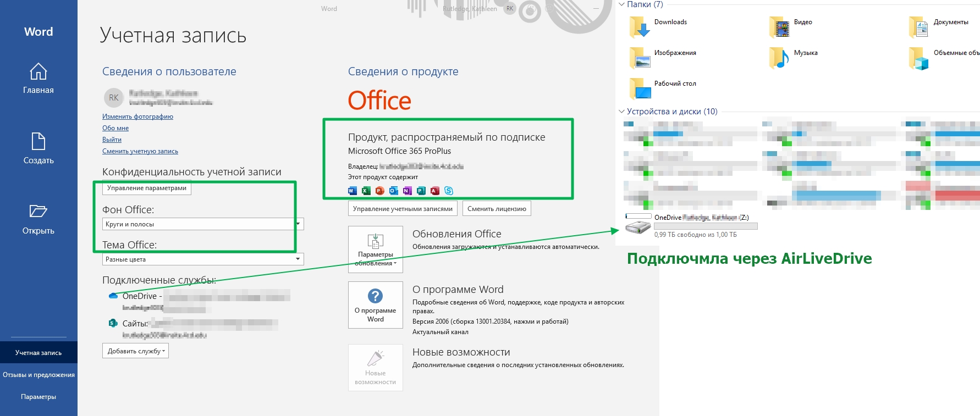Open the Тема Office dropdown
This screenshot has width=980, height=416.
pos(203,259)
